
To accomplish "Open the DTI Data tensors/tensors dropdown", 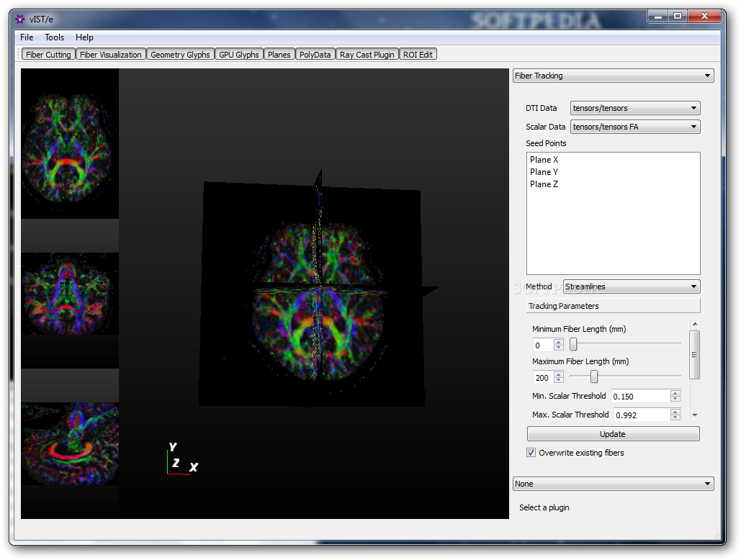I will pyautogui.click(x=635, y=108).
